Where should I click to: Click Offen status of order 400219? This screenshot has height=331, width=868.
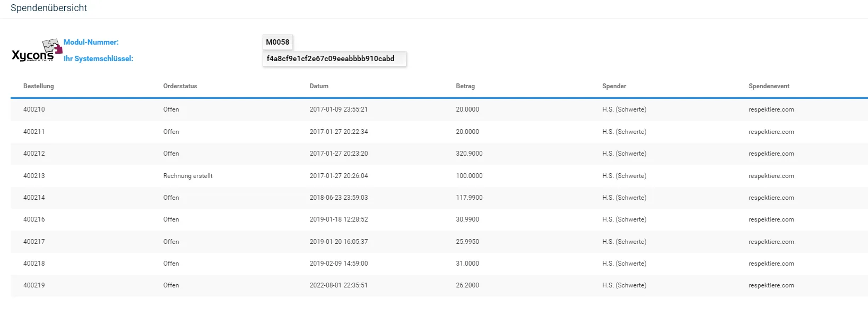click(x=171, y=285)
